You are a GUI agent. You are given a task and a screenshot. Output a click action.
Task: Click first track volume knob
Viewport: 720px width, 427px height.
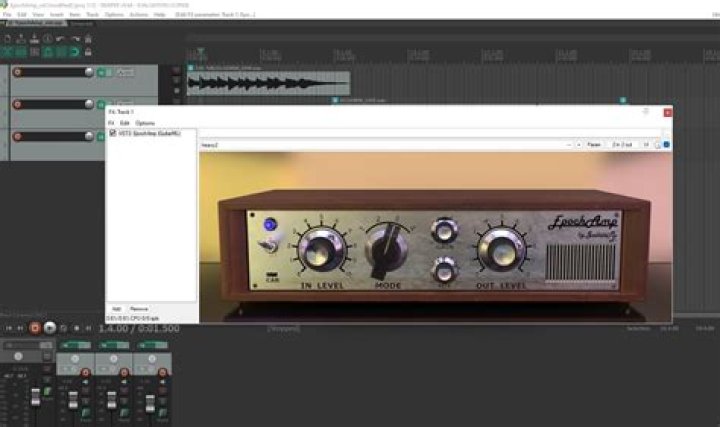pyautogui.click(x=89, y=72)
